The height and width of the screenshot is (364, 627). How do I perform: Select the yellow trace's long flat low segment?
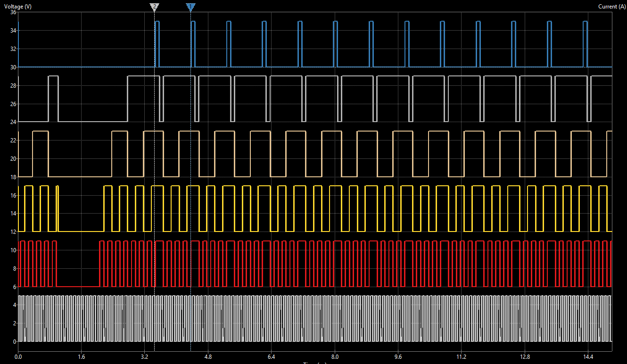(80, 232)
